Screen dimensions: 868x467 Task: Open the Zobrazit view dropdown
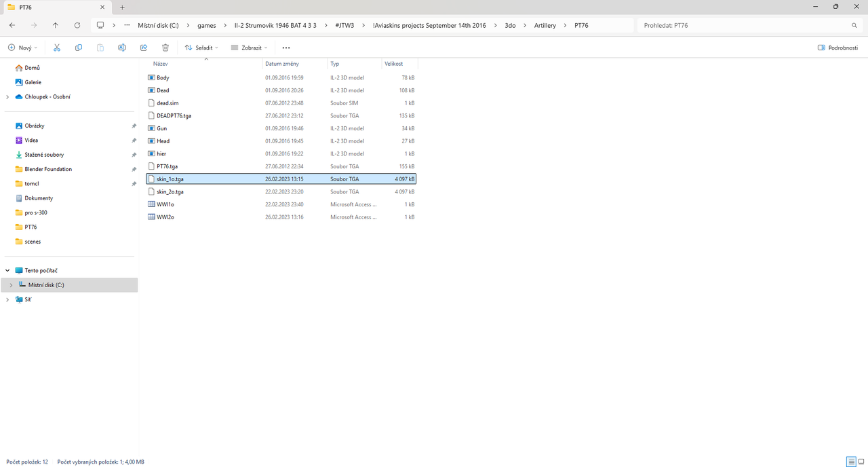tap(249, 48)
